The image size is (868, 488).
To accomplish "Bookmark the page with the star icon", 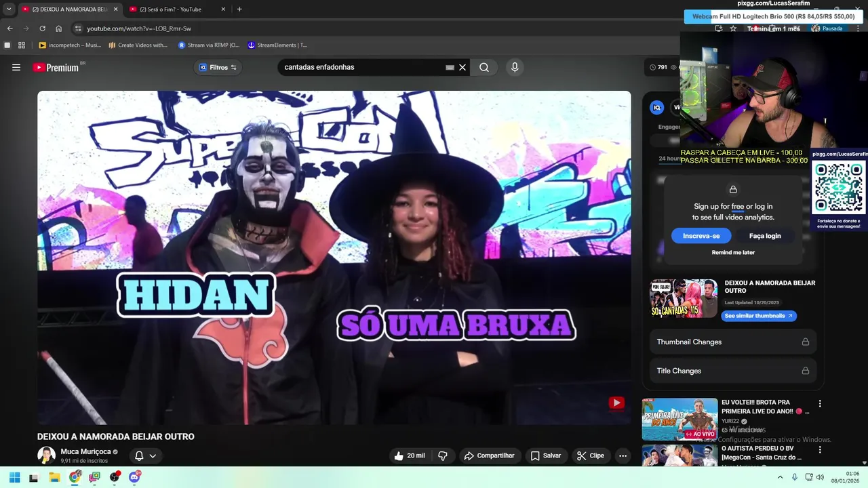I will coord(733,28).
